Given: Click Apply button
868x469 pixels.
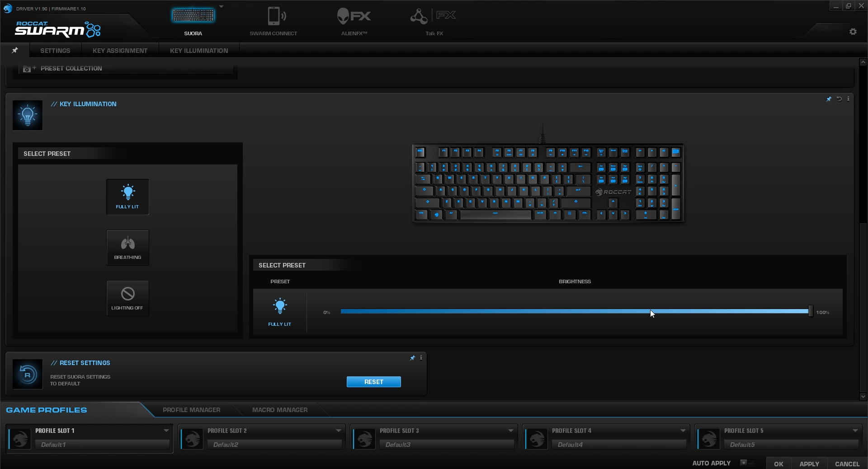Looking at the screenshot, I should [x=809, y=464].
